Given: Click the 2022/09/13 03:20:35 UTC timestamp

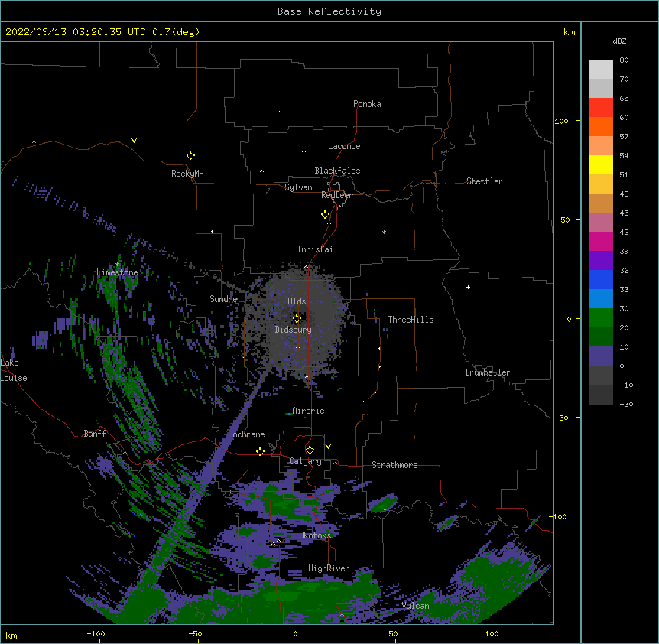Looking at the screenshot, I should coord(76,32).
